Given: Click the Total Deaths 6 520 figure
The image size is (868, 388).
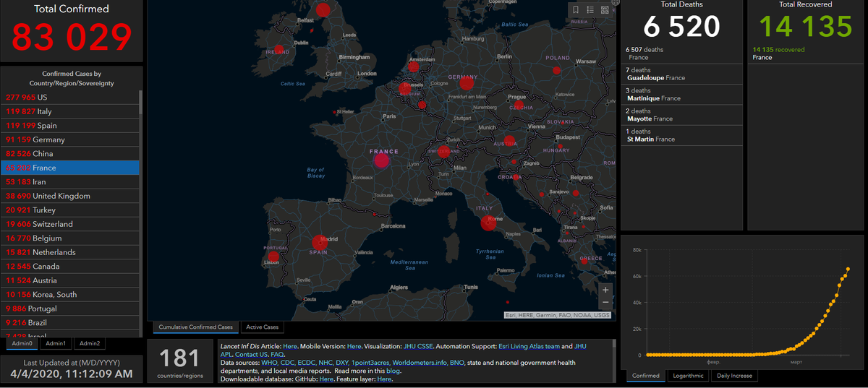Looking at the screenshot, I should [x=682, y=27].
